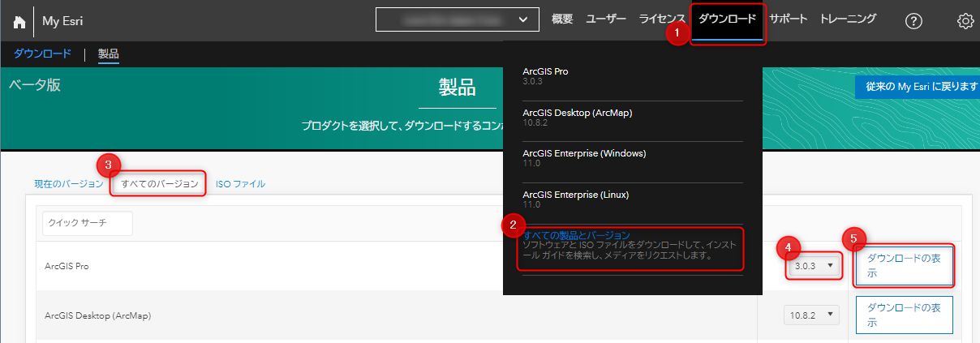The height and width of the screenshot is (343, 980).
Task: Expand the organization selector dropdown
Action: click(458, 19)
